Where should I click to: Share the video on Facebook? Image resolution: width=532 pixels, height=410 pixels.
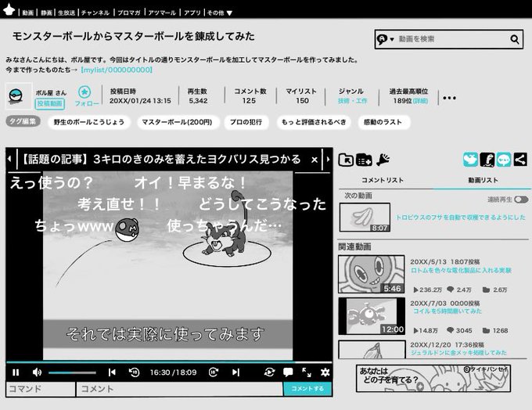point(487,159)
